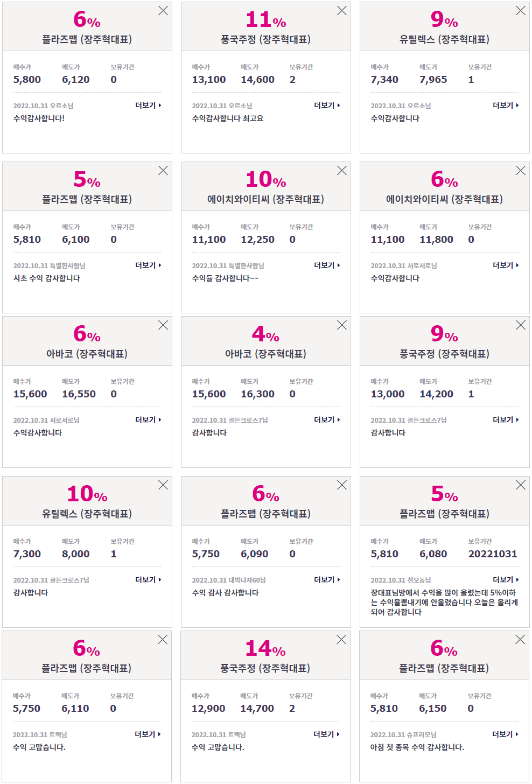
Task: Dismiss the 9% 풍국주정 card
Action: [521, 325]
